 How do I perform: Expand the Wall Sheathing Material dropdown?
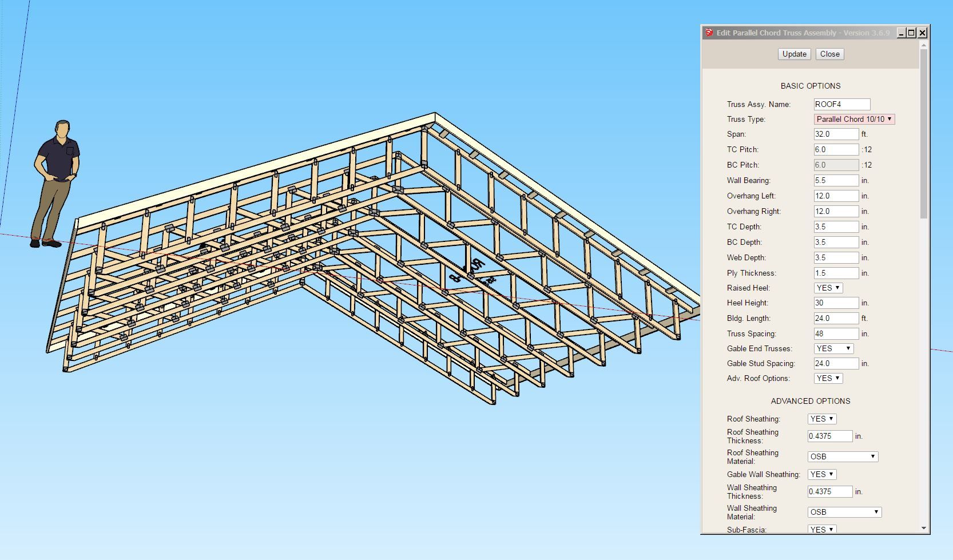(x=844, y=512)
